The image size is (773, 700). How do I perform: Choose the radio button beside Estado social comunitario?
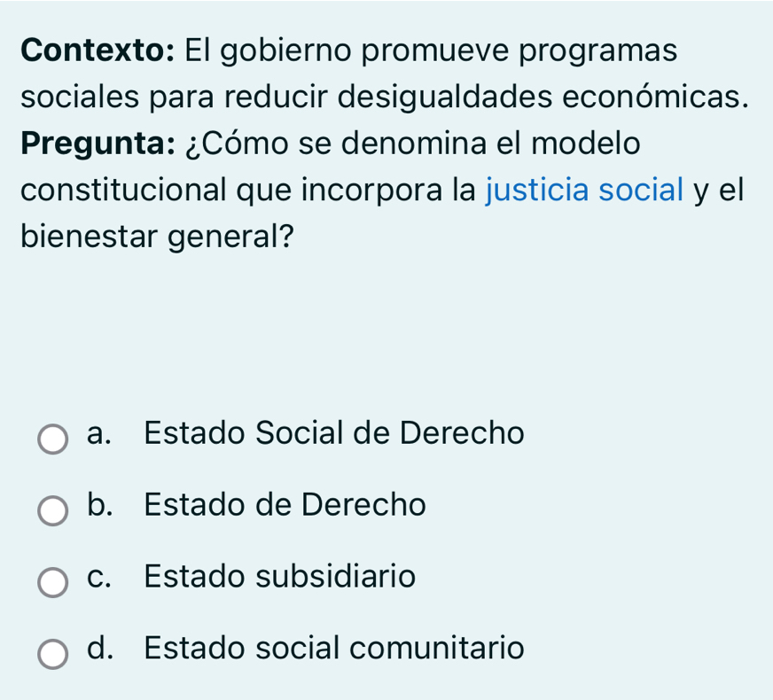(x=53, y=654)
